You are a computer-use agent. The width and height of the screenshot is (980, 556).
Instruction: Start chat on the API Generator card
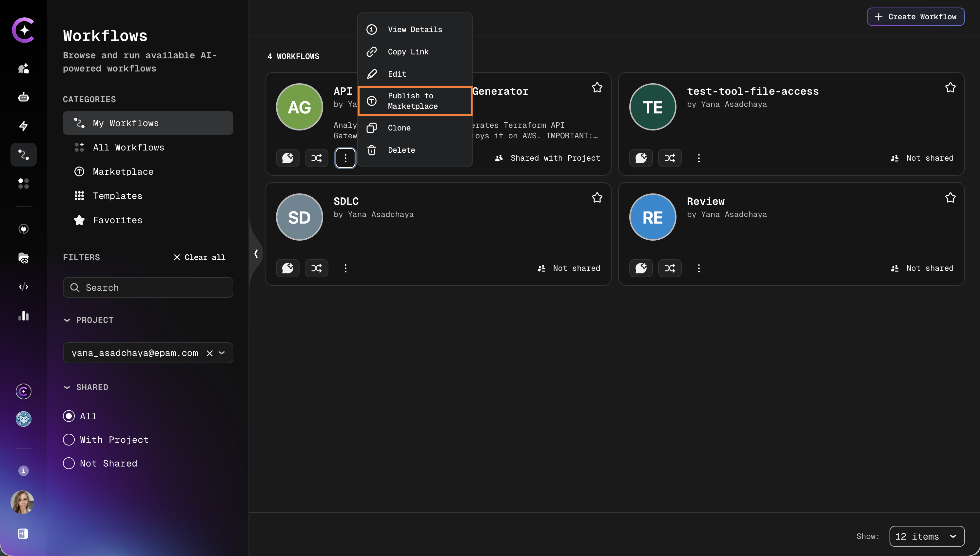click(x=287, y=158)
